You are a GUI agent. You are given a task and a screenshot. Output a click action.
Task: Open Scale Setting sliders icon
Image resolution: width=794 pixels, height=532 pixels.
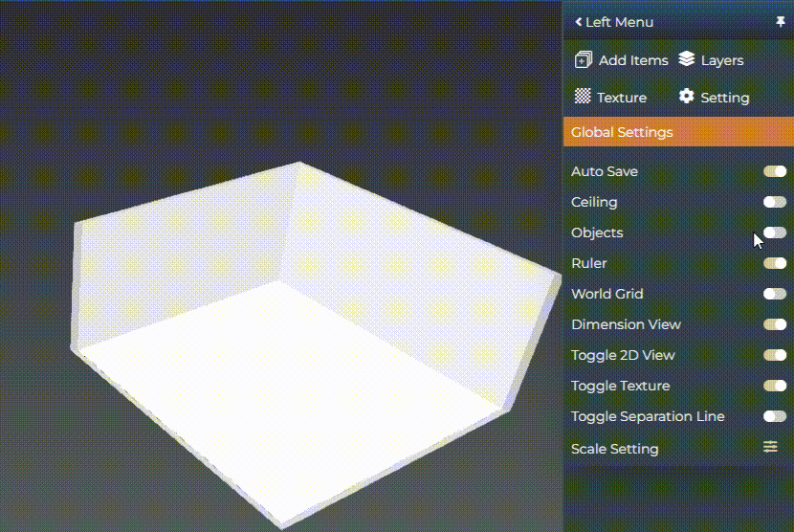coord(770,447)
